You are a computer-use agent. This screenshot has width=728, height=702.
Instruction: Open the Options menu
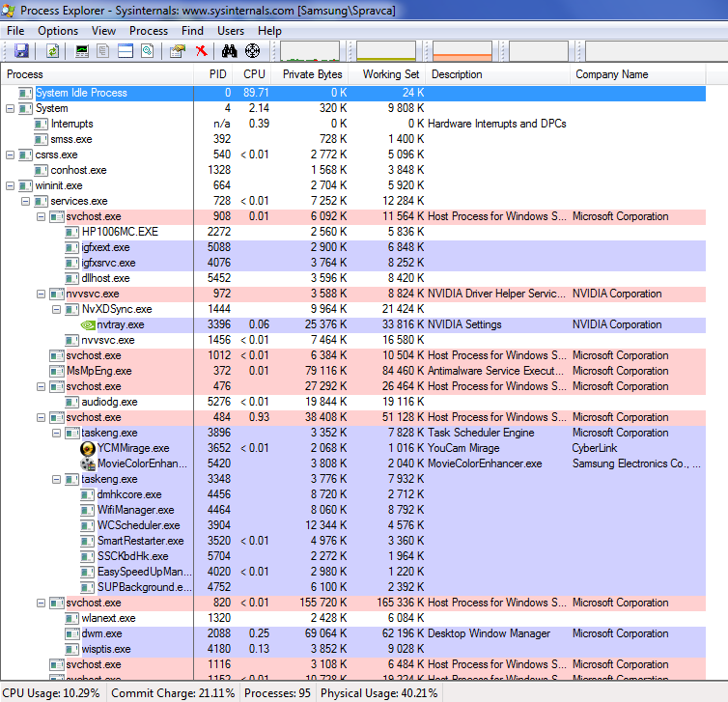(x=58, y=31)
